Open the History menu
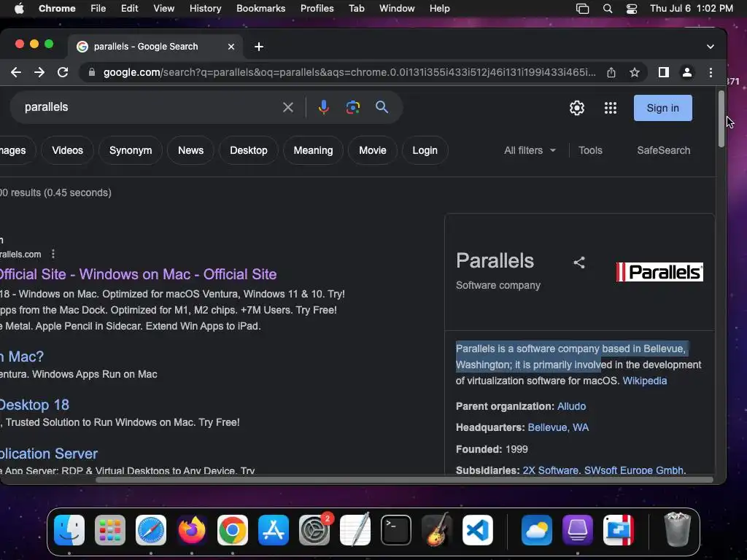The height and width of the screenshot is (560, 747). pyautogui.click(x=205, y=9)
